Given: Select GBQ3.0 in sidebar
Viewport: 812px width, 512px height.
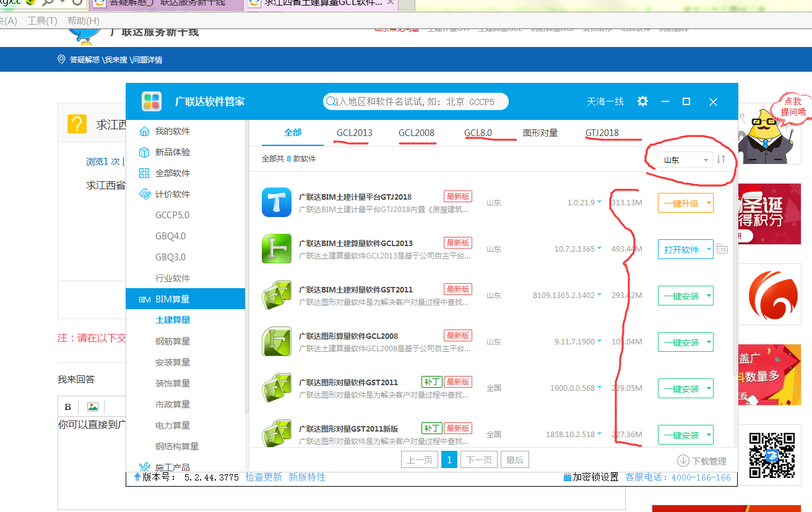Looking at the screenshot, I should coord(170,257).
